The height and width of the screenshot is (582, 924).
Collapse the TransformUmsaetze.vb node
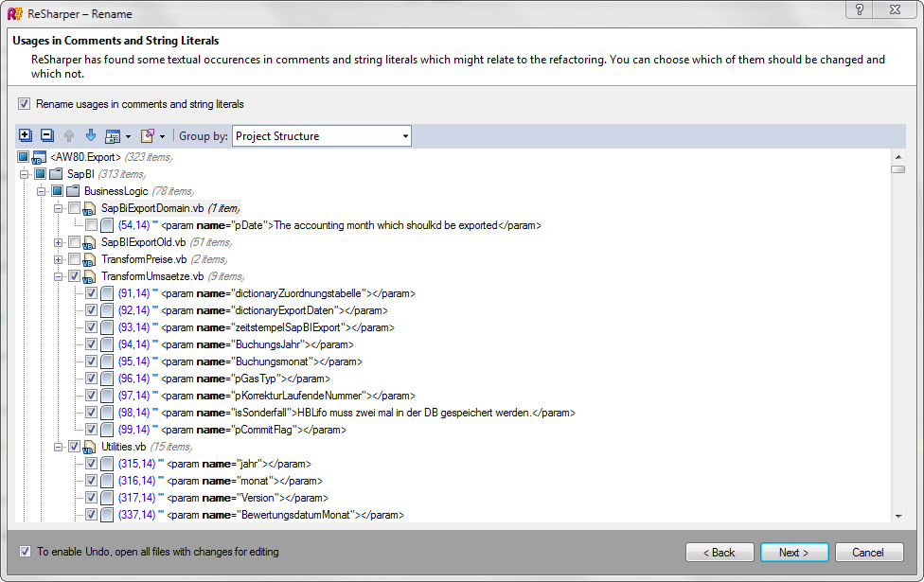pos(59,277)
